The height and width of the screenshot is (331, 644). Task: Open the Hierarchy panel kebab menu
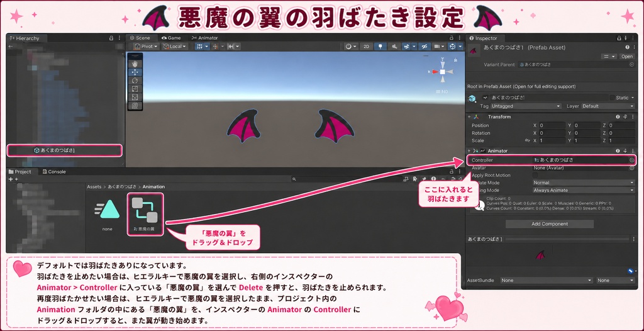click(119, 38)
